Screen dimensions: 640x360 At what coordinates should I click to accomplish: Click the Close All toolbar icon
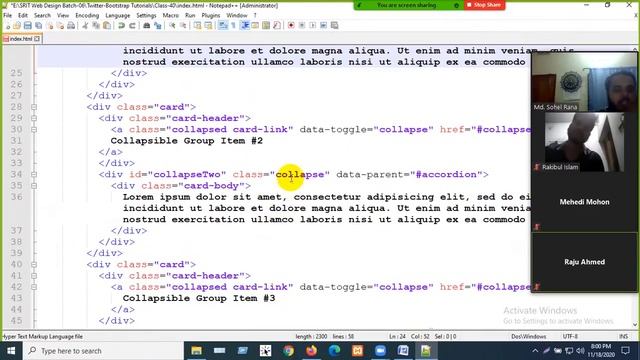tap(60, 25)
